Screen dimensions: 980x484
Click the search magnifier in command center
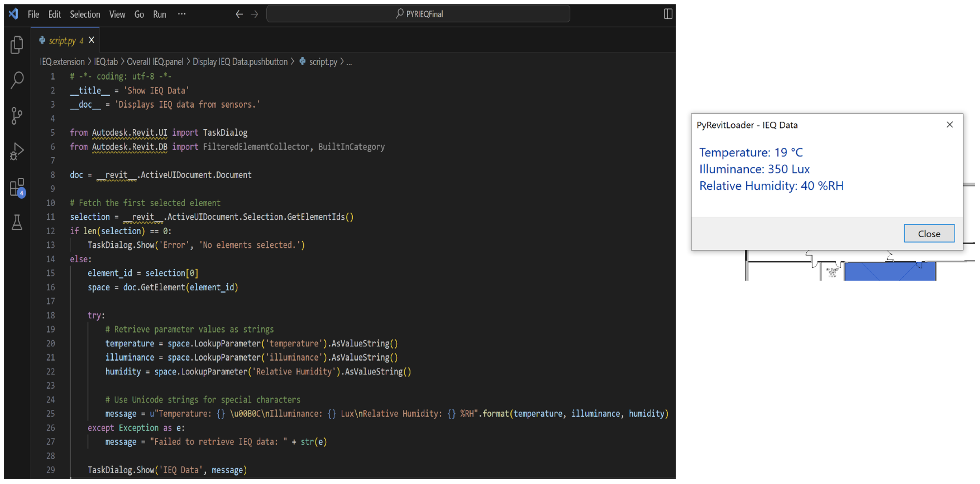(399, 14)
